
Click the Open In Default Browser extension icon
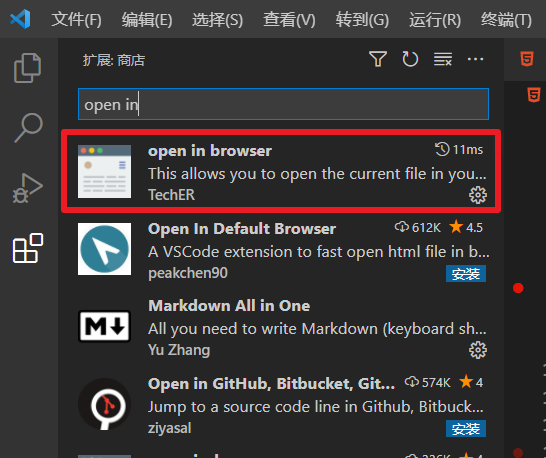point(104,249)
